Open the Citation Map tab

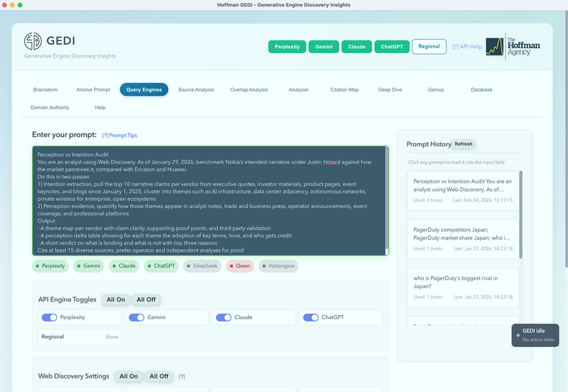344,90
